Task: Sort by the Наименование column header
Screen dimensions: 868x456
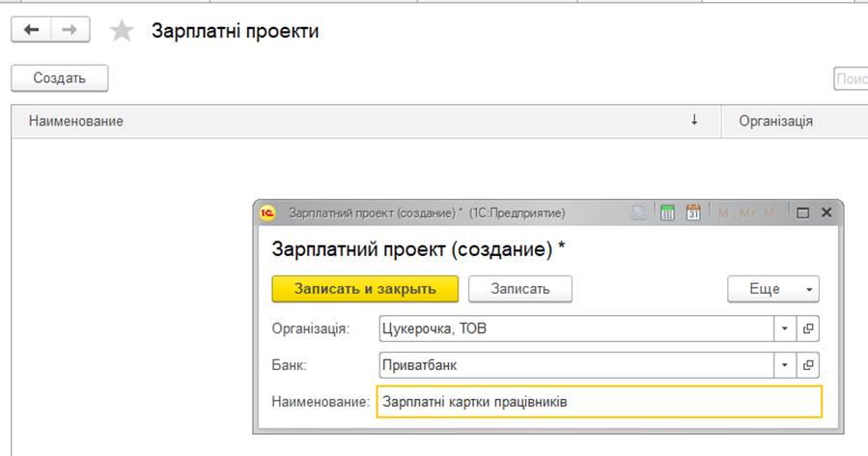Action: coord(366,121)
